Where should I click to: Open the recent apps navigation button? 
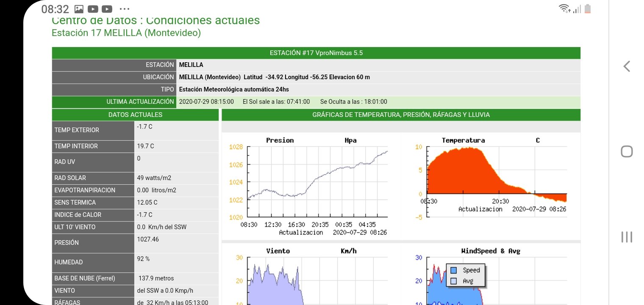[x=627, y=237]
